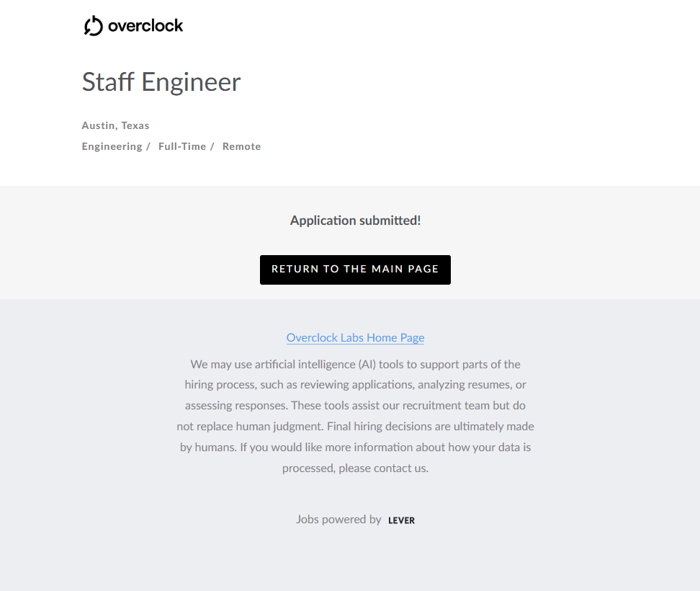Click the Jobs powered by text

338,519
